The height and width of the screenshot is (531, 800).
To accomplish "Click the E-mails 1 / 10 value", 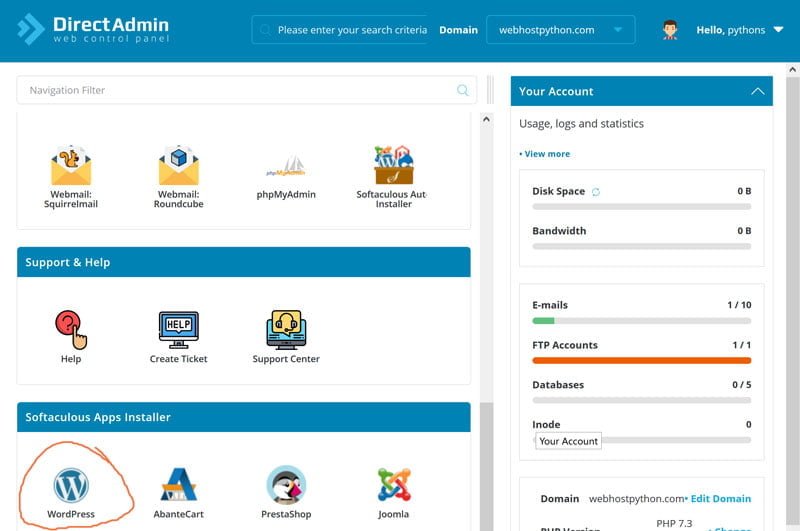I will 739,305.
